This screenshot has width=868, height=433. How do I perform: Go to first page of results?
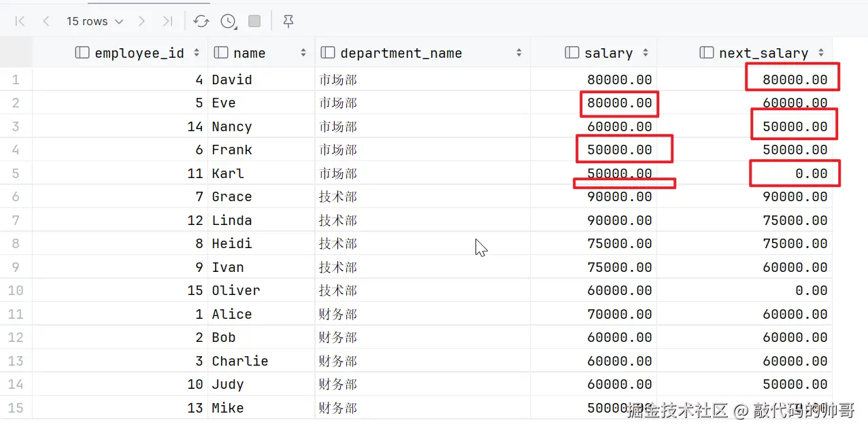(20, 22)
